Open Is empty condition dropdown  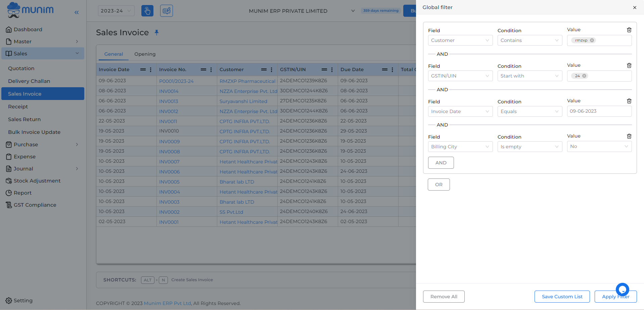530,147
